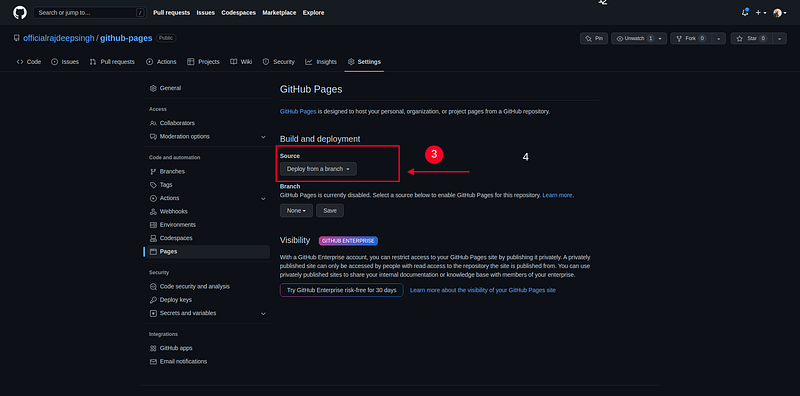Expand the sidebar Actions chevron

pyautogui.click(x=263, y=198)
